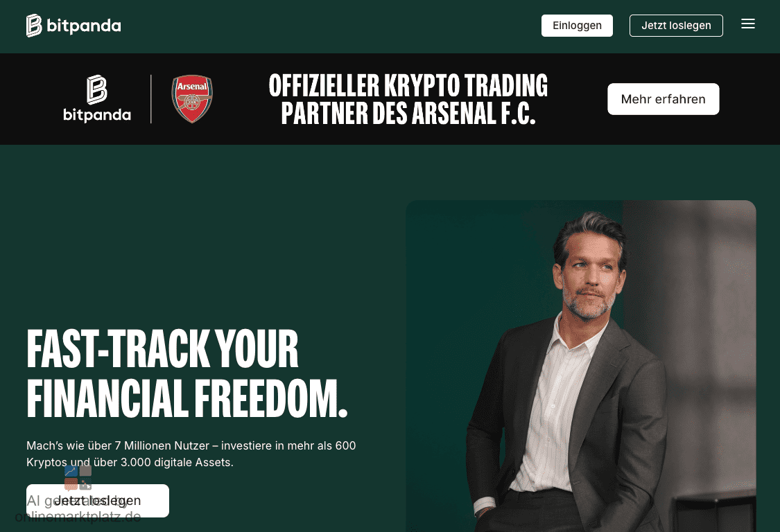
Task: Click the bitpanda wordmark in the banner
Action: (x=97, y=115)
